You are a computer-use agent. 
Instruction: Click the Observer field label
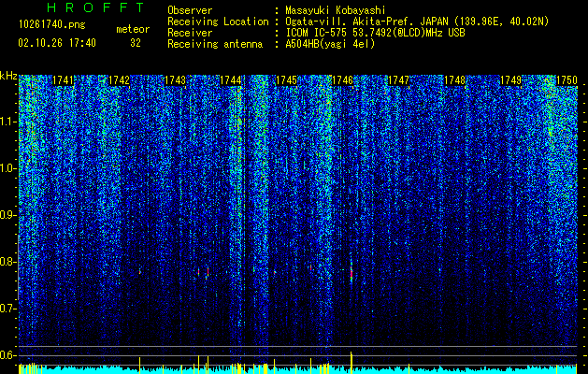(x=190, y=10)
